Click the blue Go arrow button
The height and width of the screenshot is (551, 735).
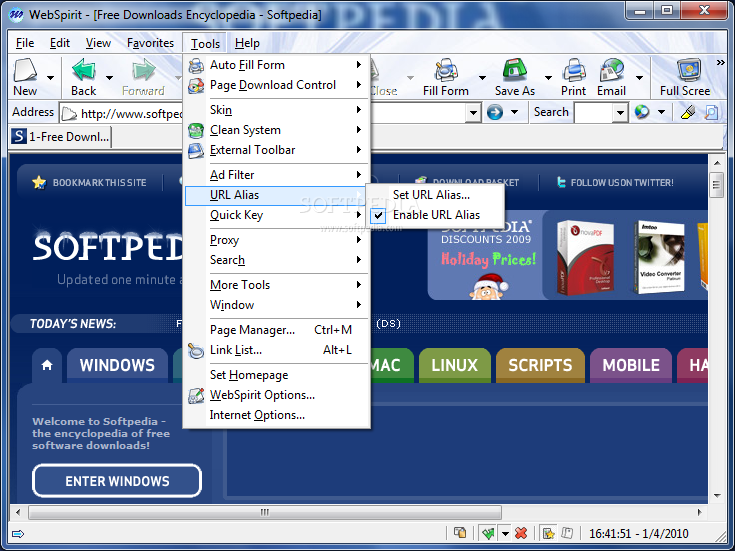point(495,112)
